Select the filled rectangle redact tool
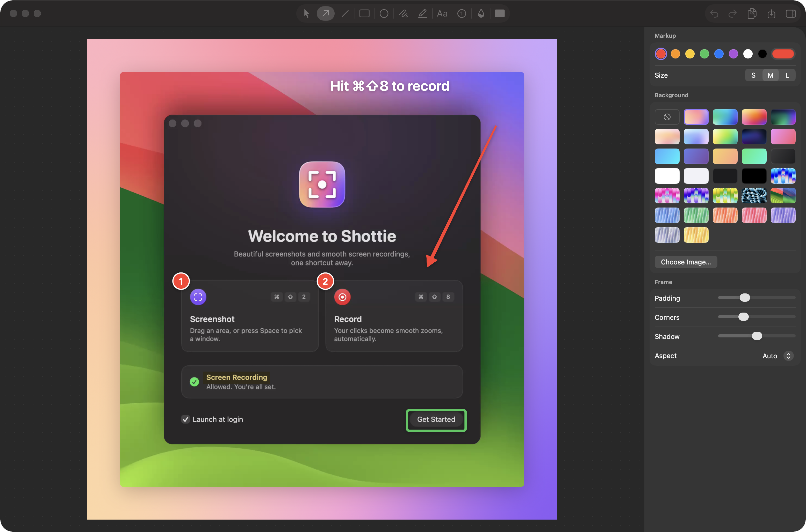 500,13
